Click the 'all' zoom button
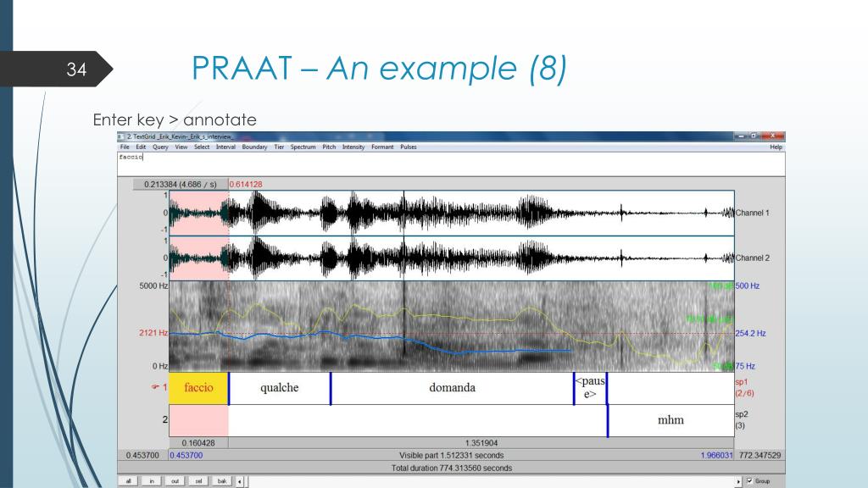This screenshot has width=868, height=488. point(129,481)
